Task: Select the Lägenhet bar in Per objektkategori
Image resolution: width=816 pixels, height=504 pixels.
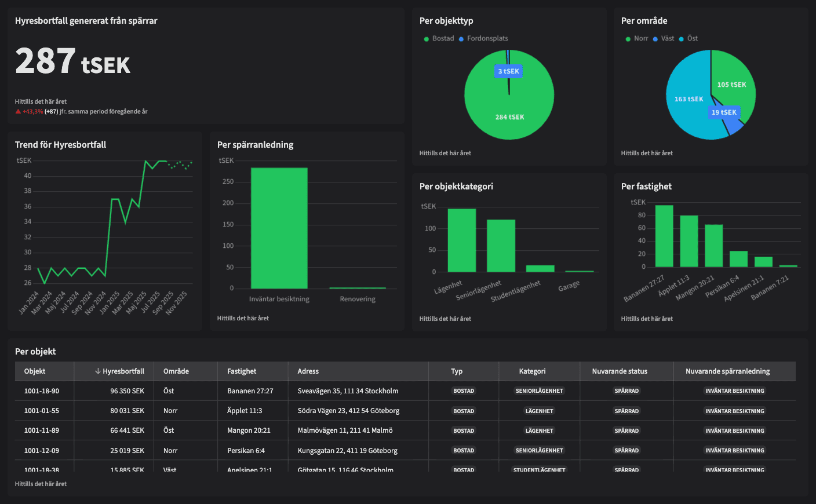Action: click(x=462, y=240)
